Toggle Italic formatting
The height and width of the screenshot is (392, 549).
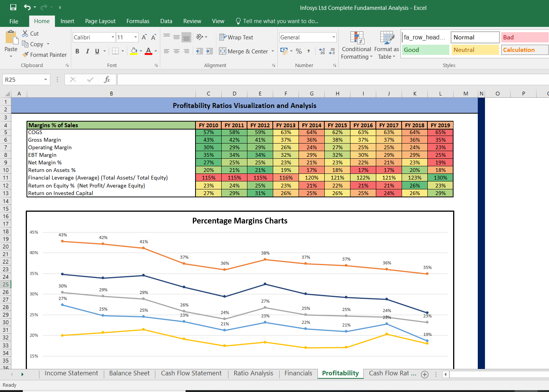pyautogui.click(x=88, y=51)
